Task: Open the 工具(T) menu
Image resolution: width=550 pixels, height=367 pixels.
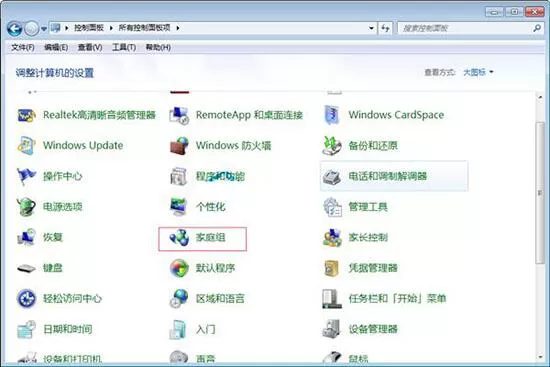Action: pyautogui.click(x=124, y=47)
